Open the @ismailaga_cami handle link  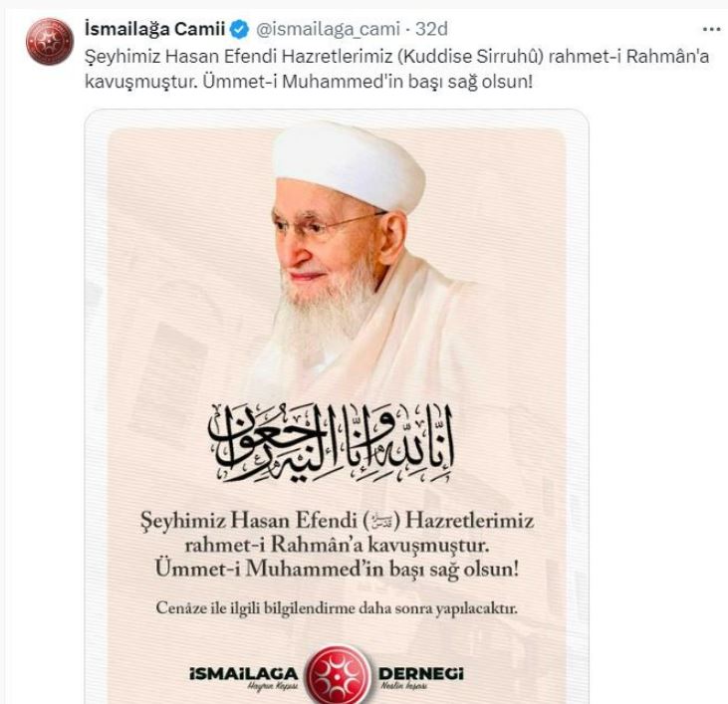(x=328, y=29)
